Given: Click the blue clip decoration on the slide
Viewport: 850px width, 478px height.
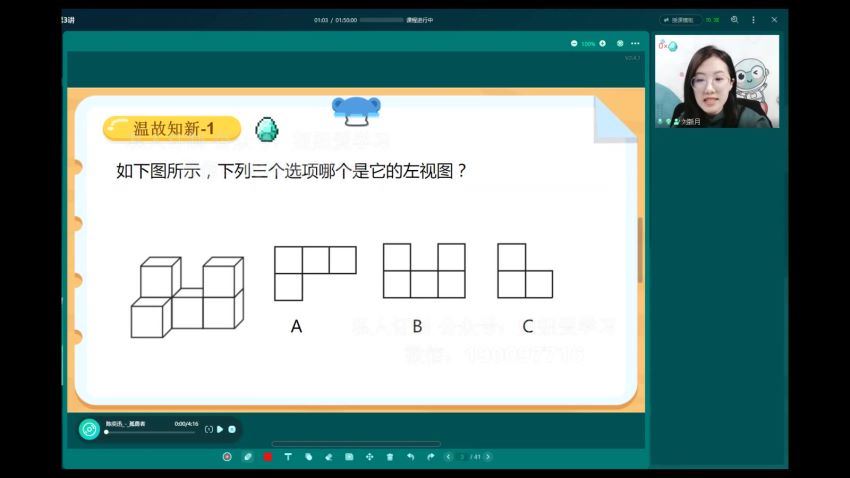Looking at the screenshot, I should pos(356,111).
